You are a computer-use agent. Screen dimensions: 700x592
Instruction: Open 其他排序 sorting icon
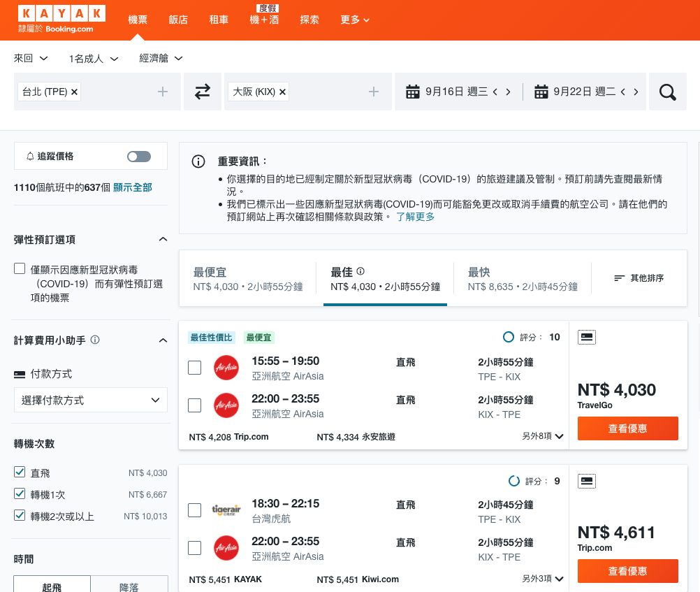coord(619,277)
